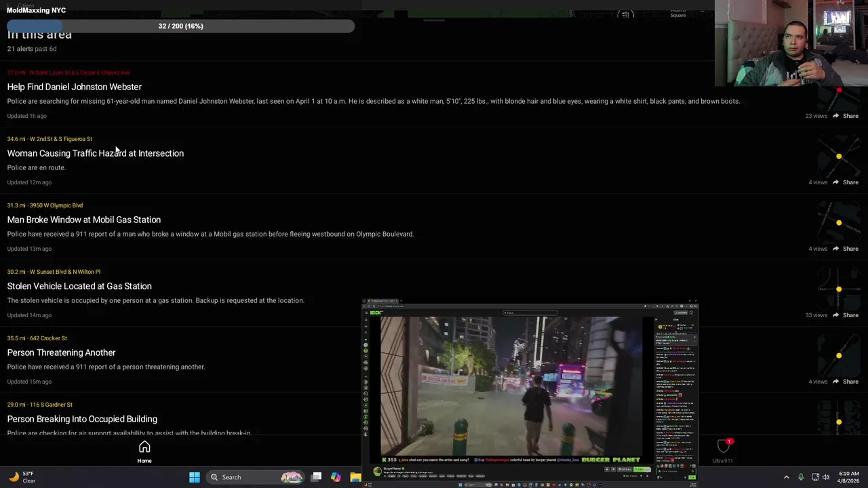The height and width of the screenshot is (488, 868).
Task: Click map thumbnail for Mobil Gas Station alert
Action: tap(839, 223)
